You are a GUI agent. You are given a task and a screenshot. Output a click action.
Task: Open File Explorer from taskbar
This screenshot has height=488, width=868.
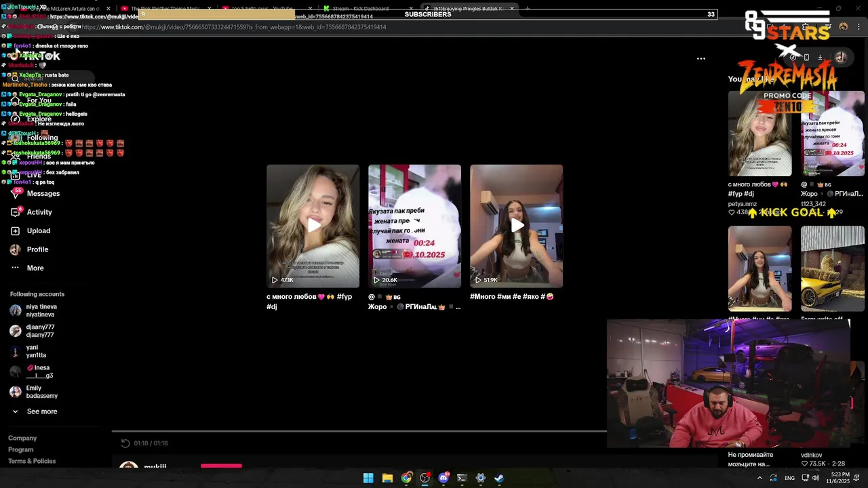pyautogui.click(x=387, y=478)
